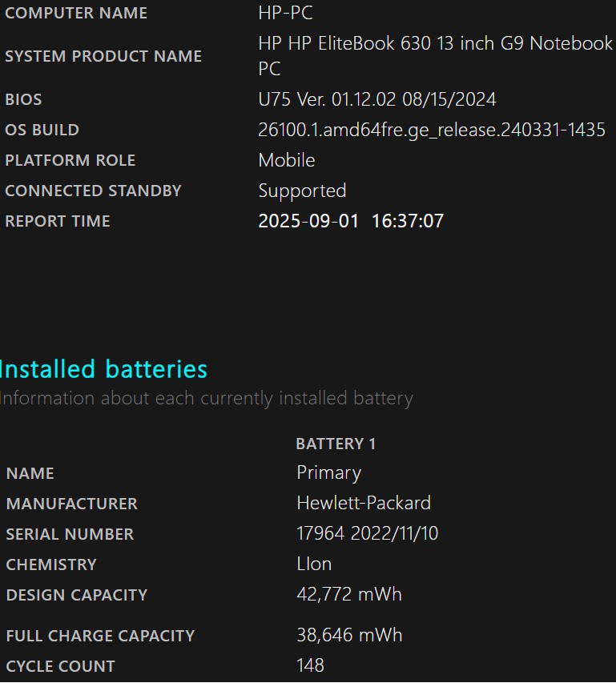Screen dimensions: 616x683
Task: Click the CONNECTED STANDBY Supported value
Action: click(302, 191)
